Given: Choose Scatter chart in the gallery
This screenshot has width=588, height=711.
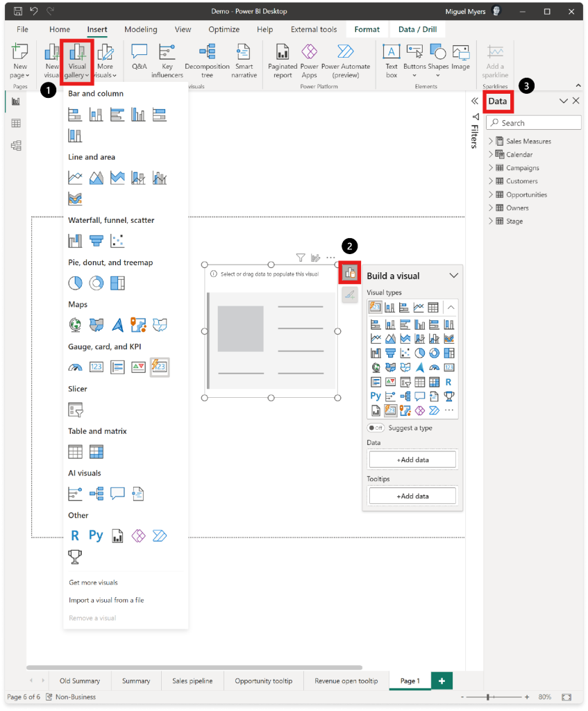Looking at the screenshot, I should click(x=117, y=241).
